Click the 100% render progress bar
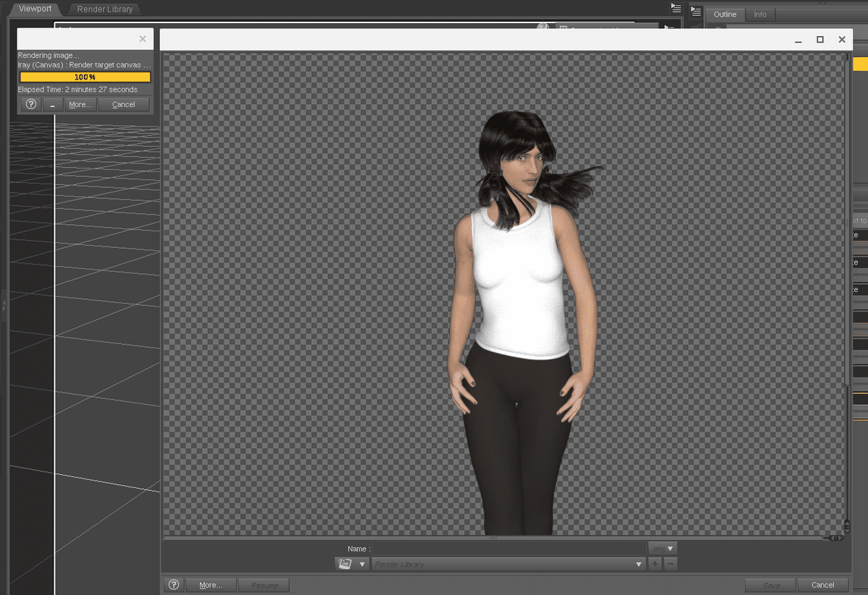 [85, 77]
